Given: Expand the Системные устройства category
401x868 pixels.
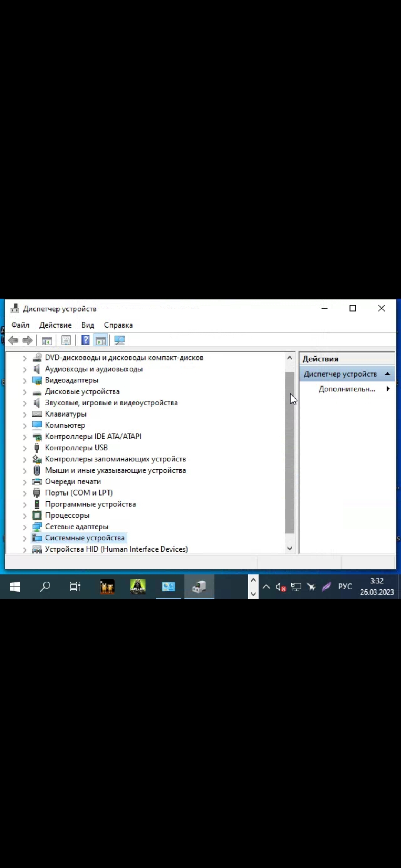Looking at the screenshot, I should coord(25,538).
